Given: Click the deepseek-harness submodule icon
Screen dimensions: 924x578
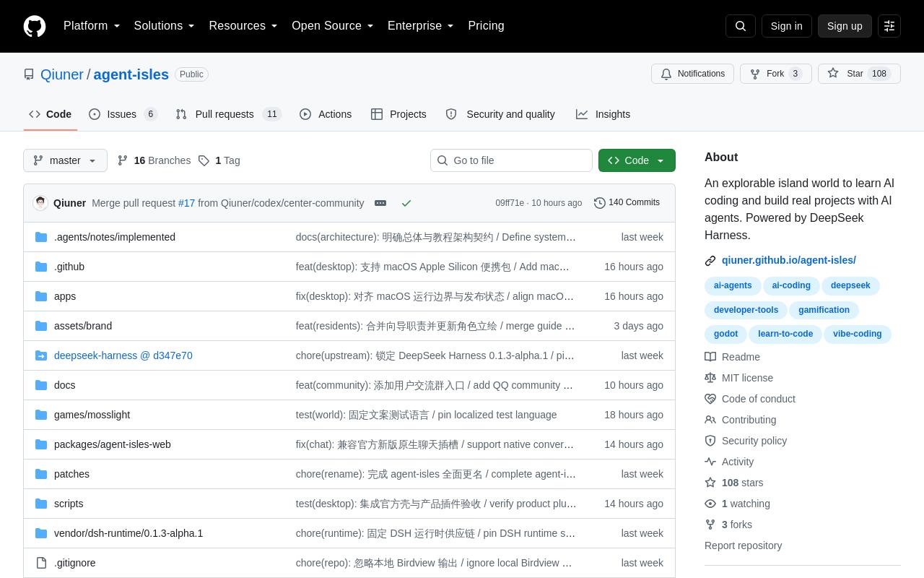Looking at the screenshot, I should (x=41, y=355).
